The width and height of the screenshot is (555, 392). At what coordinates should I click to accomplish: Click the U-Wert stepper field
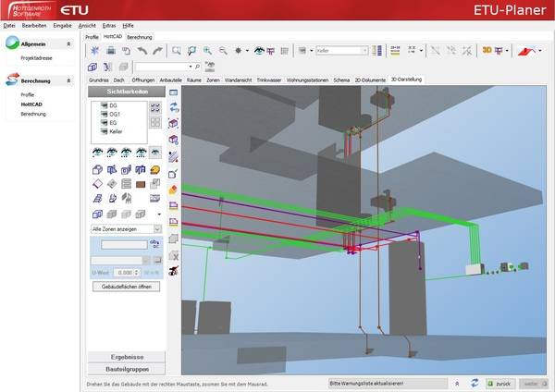[x=123, y=274]
